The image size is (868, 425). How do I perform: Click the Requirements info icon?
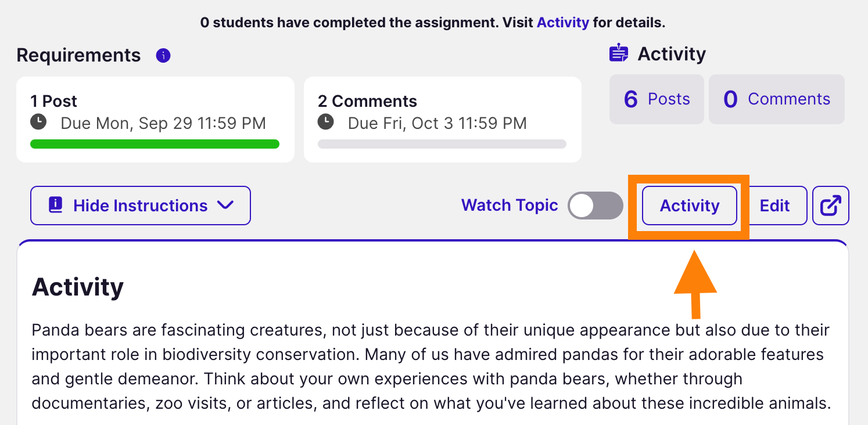[x=163, y=56]
